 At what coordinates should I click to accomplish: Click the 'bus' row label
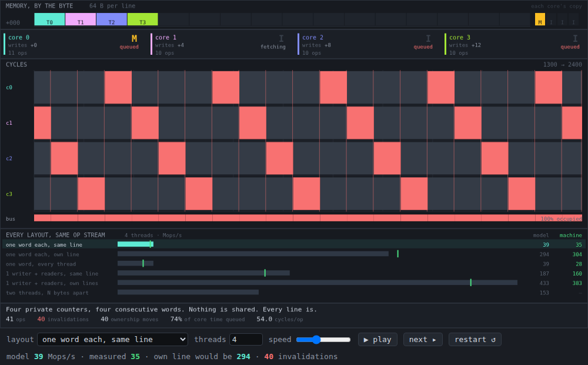11,219
